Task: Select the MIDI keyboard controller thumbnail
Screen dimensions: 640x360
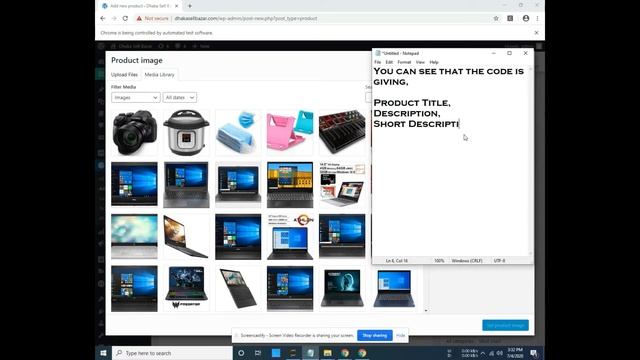Action: (x=342, y=132)
